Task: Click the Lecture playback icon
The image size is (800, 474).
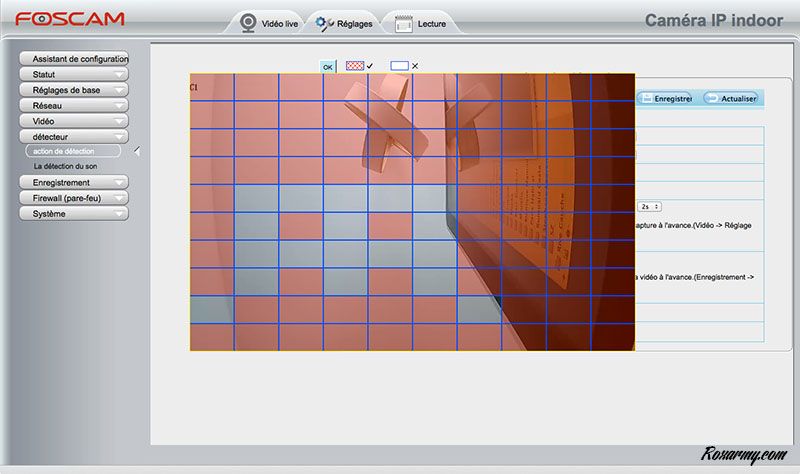Action: point(403,23)
